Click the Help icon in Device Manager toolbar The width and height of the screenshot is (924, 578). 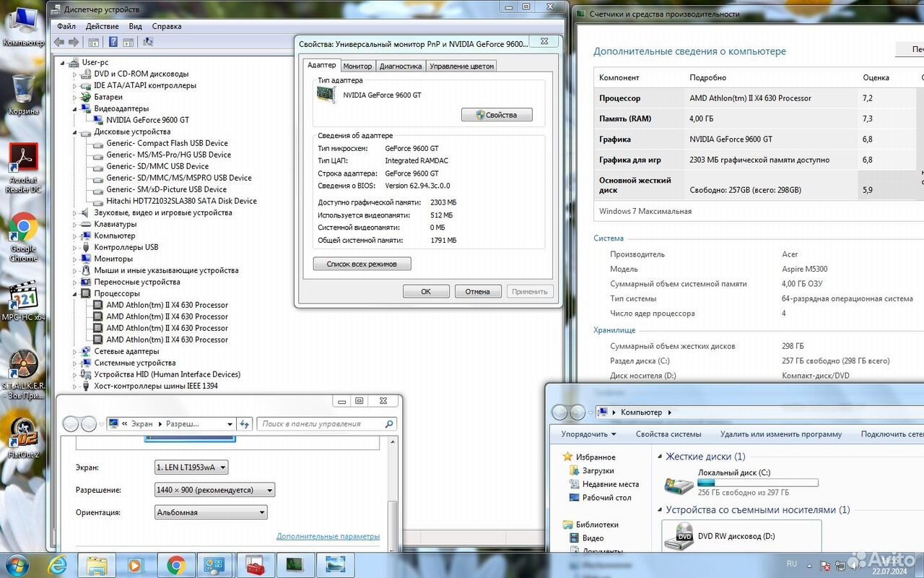coord(113,42)
